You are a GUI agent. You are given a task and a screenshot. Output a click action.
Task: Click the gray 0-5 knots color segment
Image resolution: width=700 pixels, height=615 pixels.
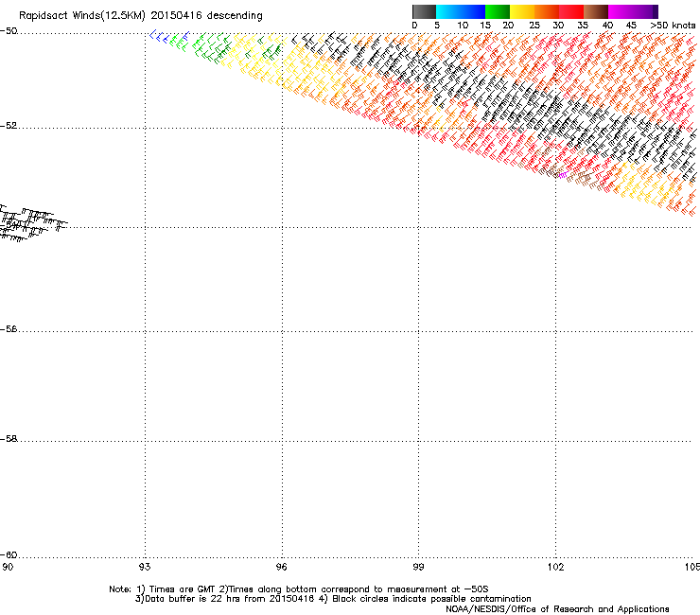coord(424,11)
